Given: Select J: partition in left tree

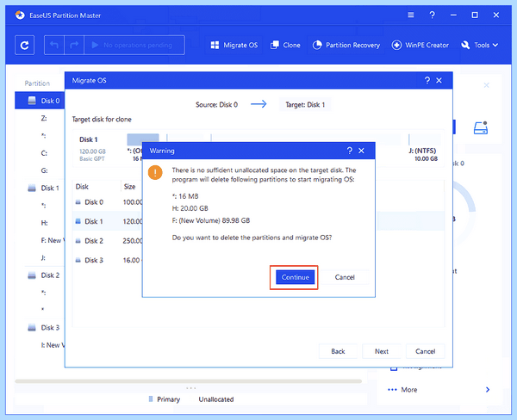Looking at the screenshot, I should point(43,258).
